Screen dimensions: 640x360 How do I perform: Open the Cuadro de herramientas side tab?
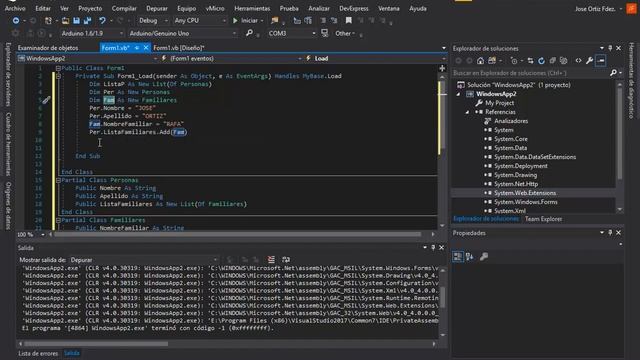pyautogui.click(x=8, y=144)
